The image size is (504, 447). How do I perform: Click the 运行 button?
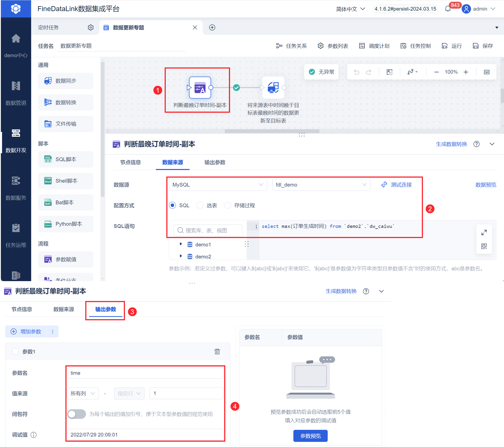tap(452, 46)
